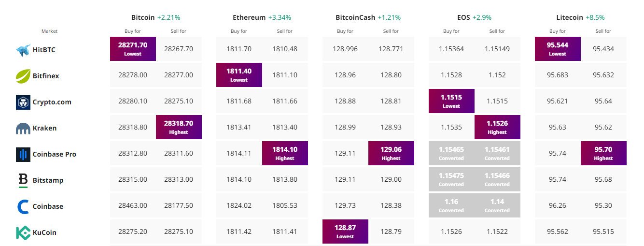Click the HitBTC exchange logo icon

click(x=23, y=50)
